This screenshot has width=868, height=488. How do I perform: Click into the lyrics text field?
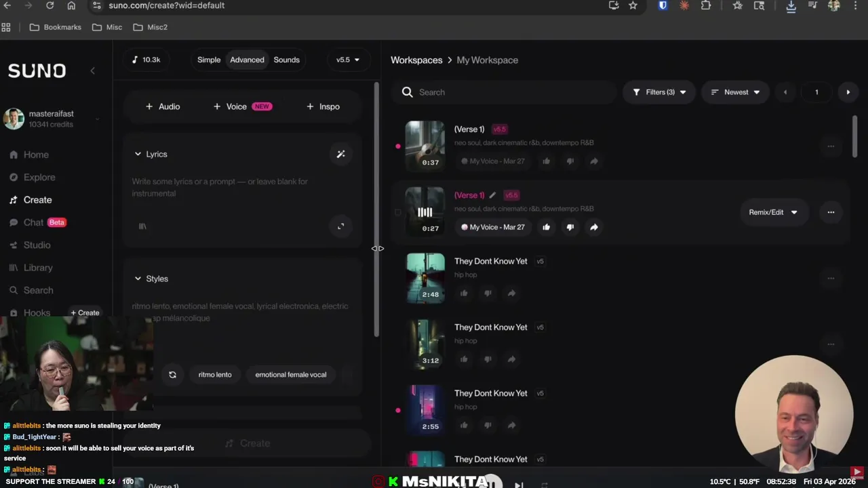(242, 188)
